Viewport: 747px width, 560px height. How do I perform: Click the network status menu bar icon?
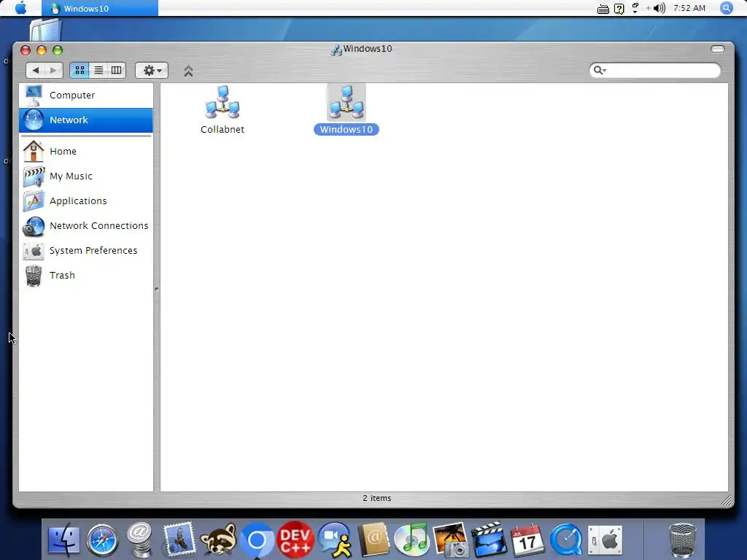tap(635, 8)
